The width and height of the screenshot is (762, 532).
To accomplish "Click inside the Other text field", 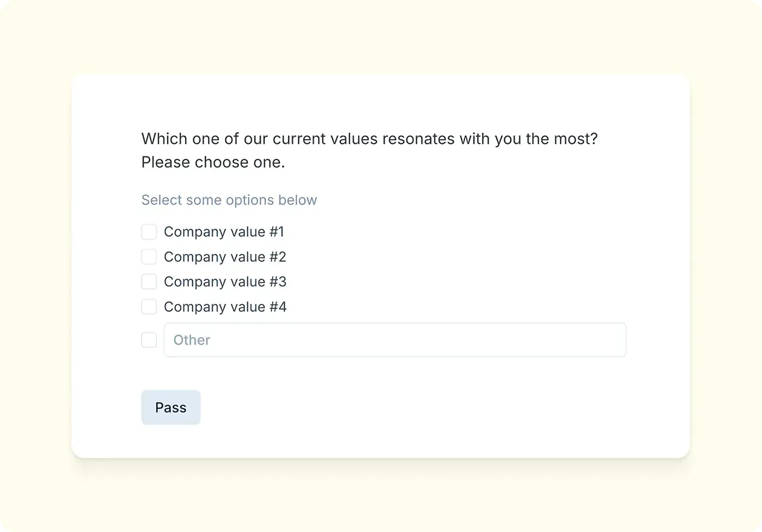I will coord(393,340).
